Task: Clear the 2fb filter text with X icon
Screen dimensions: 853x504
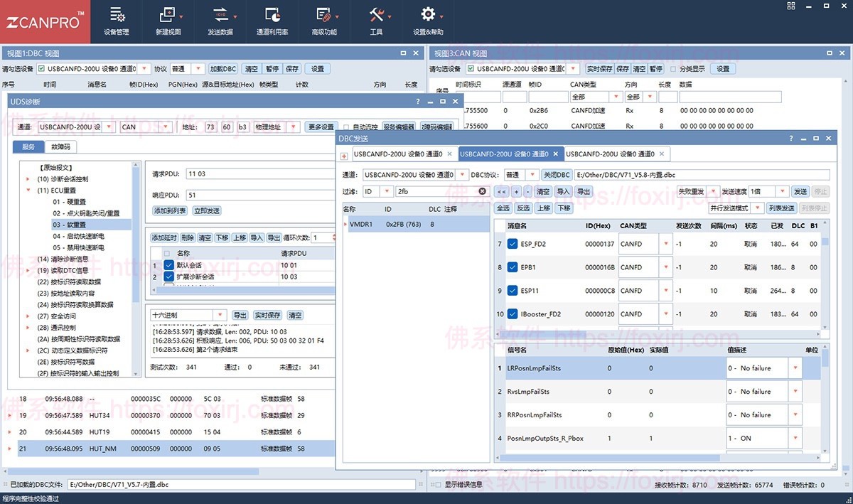Action: click(x=482, y=191)
